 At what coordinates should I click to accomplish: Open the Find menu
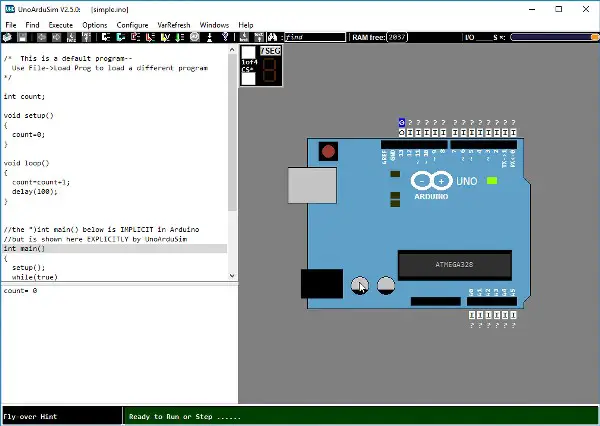point(32,25)
